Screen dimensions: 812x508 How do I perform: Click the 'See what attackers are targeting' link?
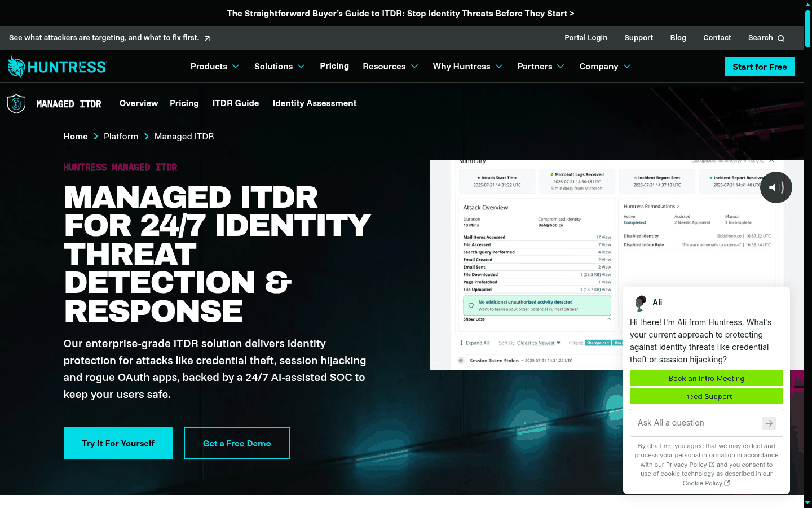pyautogui.click(x=109, y=38)
